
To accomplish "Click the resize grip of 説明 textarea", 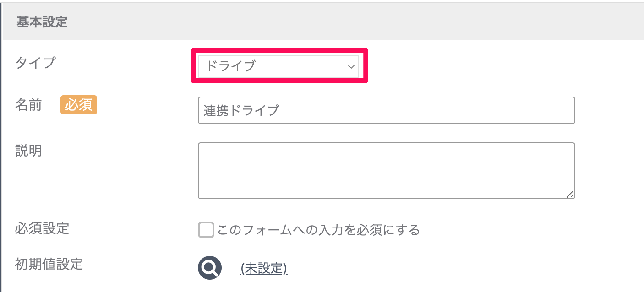I will click(x=570, y=194).
